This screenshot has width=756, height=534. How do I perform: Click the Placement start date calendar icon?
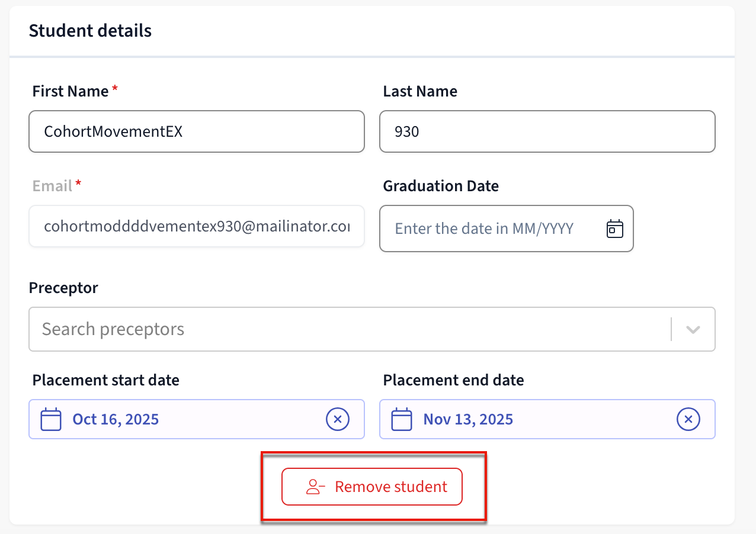click(x=51, y=419)
